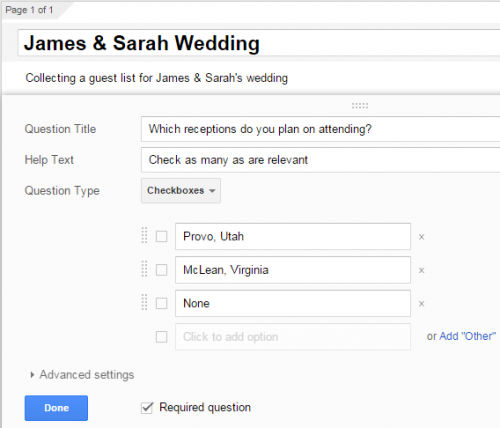
Task: Click the Question Title text field
Action: [x=321, y=129]
